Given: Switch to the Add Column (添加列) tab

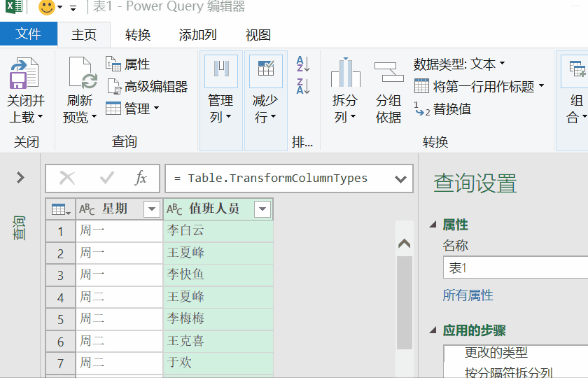Looking at the screenshot, I should click(x=197, y=35).
